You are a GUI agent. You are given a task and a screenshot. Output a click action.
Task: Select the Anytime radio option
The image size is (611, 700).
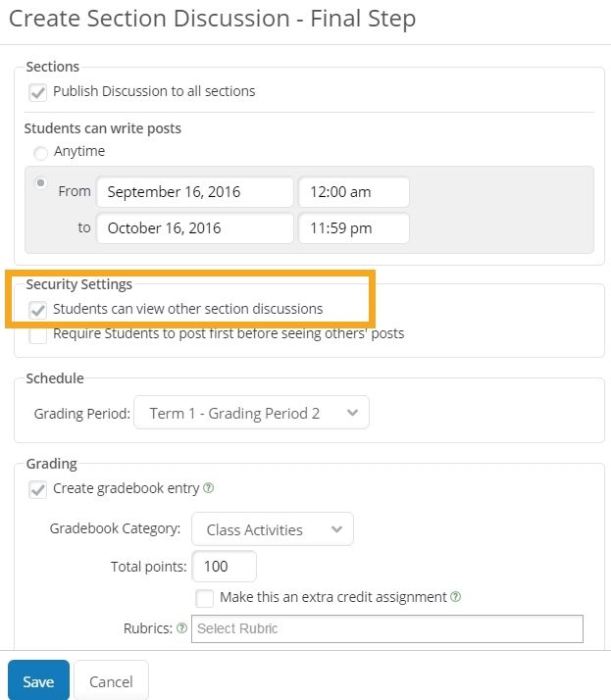pos(40,153)
